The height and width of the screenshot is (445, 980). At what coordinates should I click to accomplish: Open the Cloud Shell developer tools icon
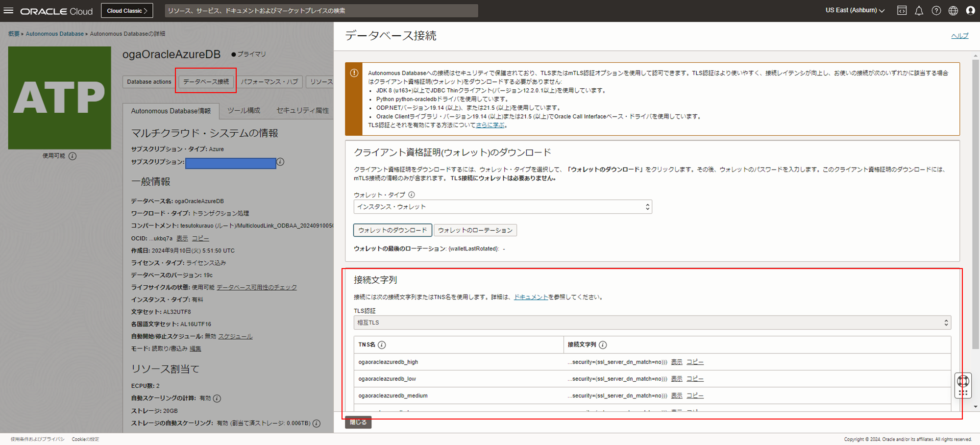tap(902, 10)
